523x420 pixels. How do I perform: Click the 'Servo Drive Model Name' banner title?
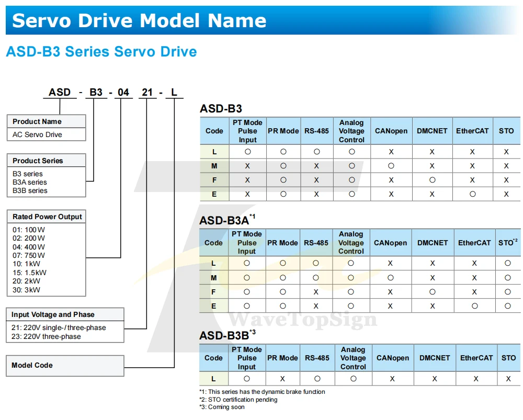point(139,21)
